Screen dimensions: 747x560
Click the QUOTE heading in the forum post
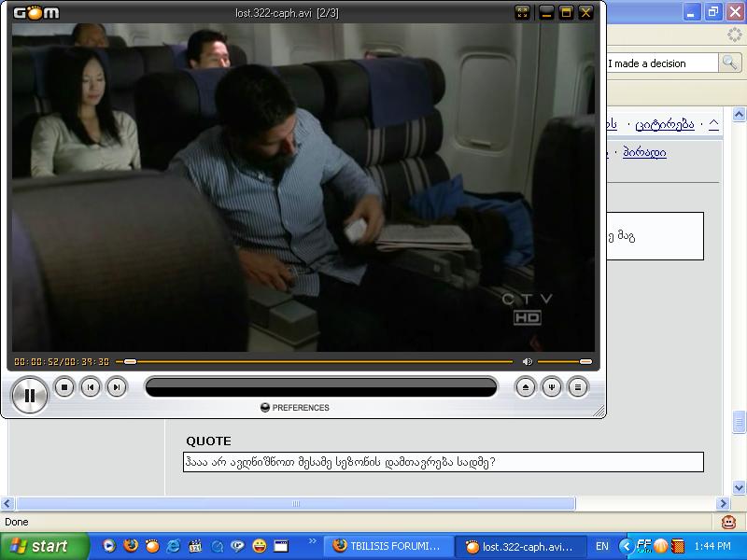click(x=208, y=441)
